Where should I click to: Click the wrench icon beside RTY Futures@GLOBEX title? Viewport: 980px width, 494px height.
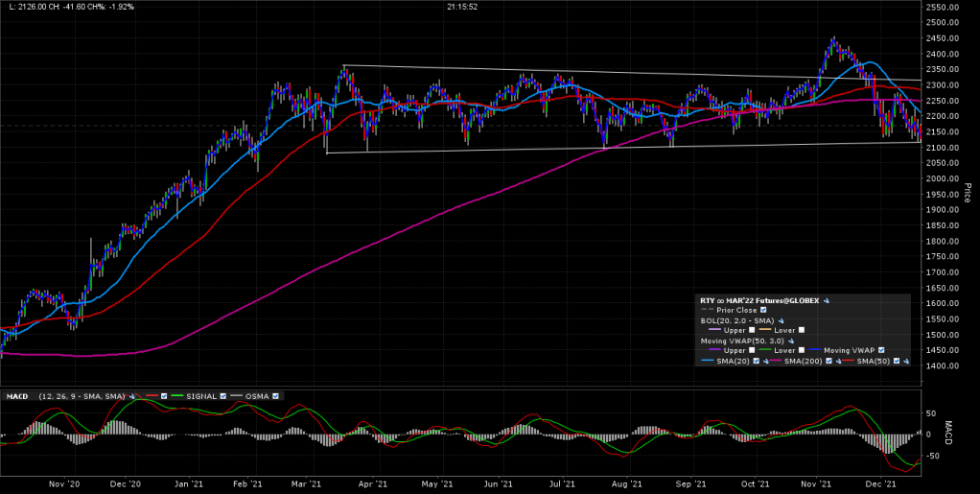[827, 300]
